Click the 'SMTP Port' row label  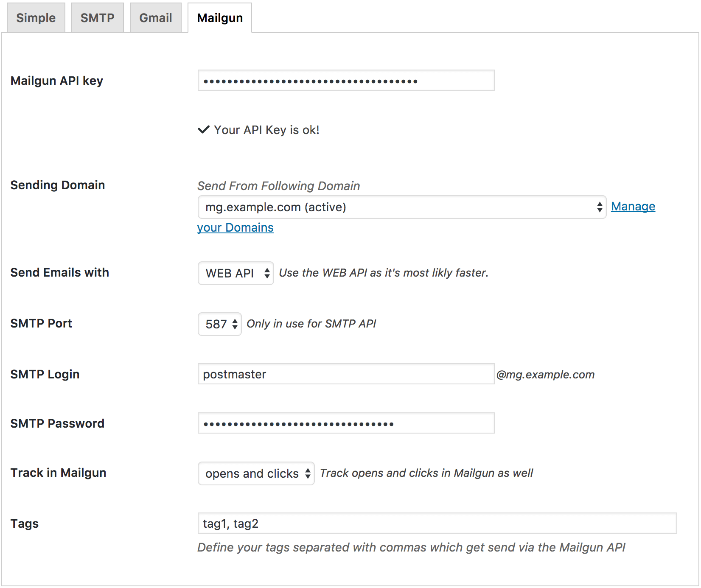coord(41,323)
